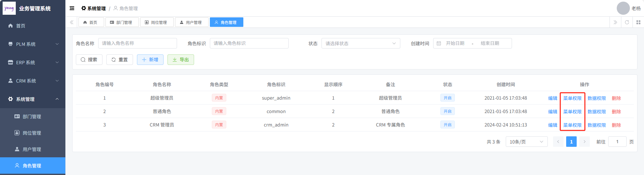Expand the PLM 系统 sidebar menu
The width and height of the screenshot is (644, 175).
[x=33, y=44]
